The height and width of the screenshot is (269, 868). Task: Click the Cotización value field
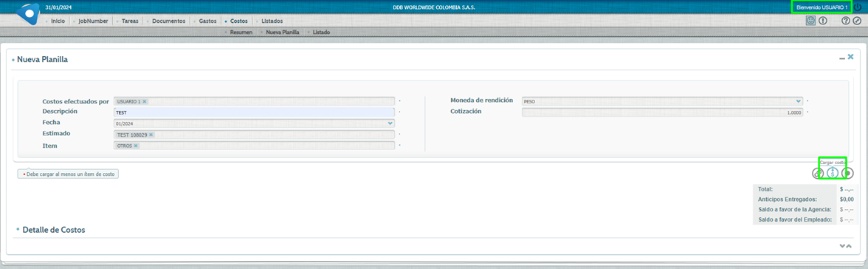coord(662,112)
